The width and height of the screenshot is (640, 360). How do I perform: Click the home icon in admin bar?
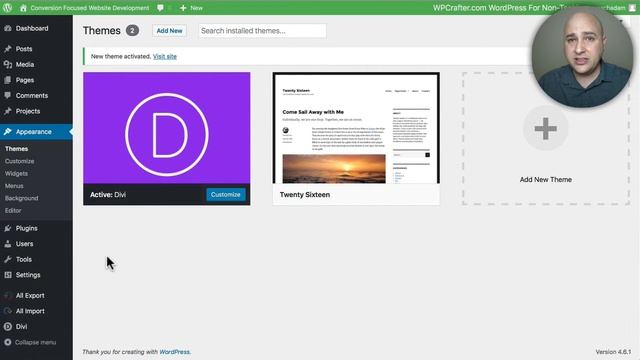pyautogui.click(x=23, y=8)
